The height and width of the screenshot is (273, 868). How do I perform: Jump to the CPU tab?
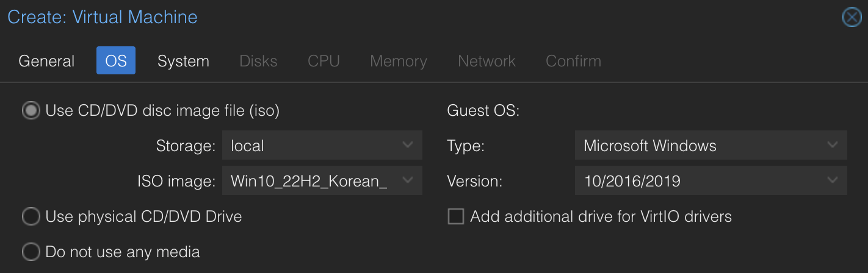pyautogui.click(x=324, y=61)
